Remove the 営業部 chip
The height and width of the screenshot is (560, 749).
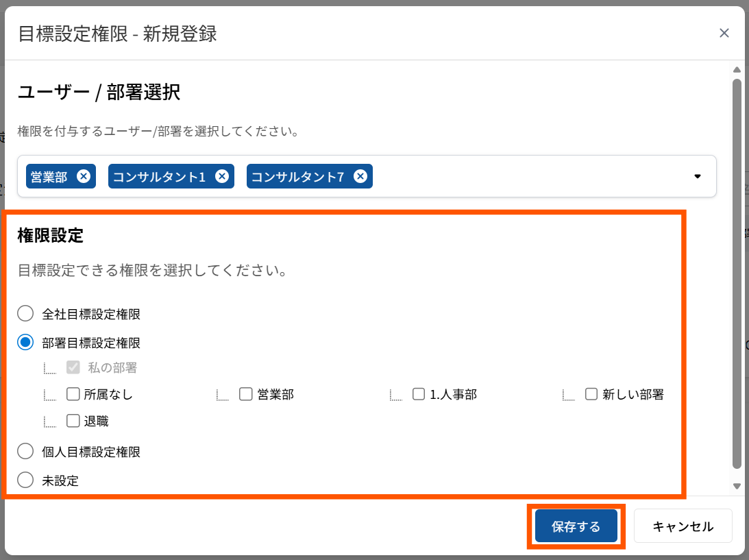click(83, 176)
